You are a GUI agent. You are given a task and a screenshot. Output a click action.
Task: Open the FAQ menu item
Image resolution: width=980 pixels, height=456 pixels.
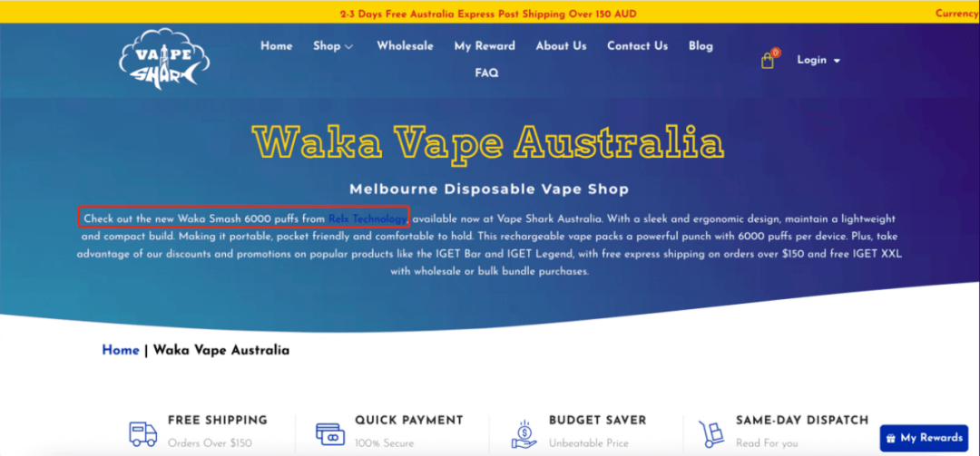click(486, 73)
